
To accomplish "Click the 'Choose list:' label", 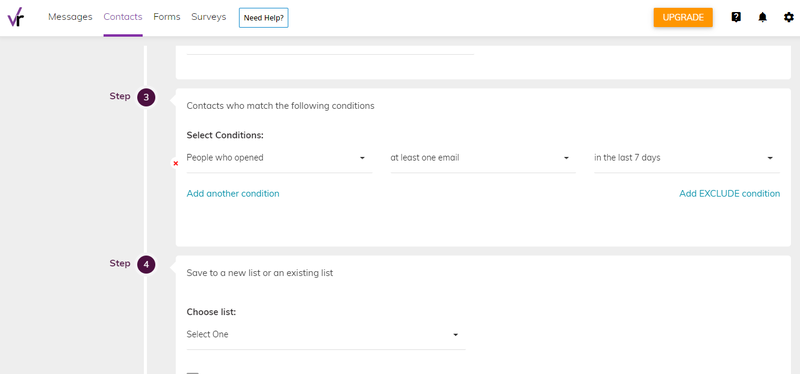I will coord(211,312).
